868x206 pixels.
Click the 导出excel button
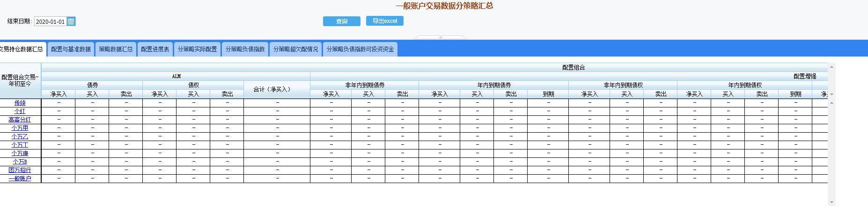385,21
